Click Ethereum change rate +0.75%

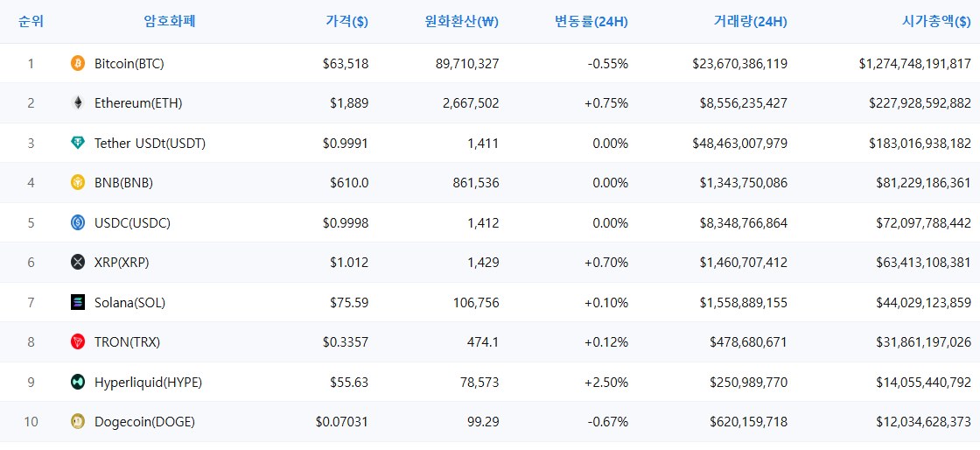click(606, 104)
